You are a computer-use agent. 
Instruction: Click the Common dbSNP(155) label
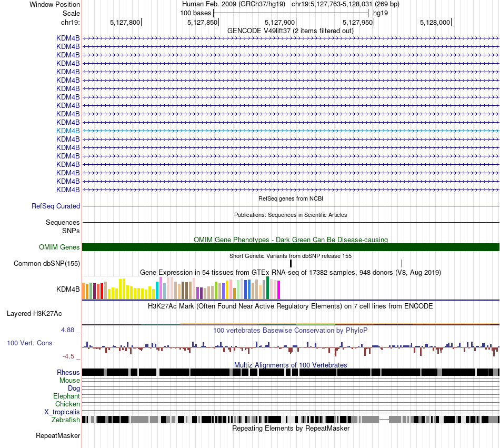point(46,263)
